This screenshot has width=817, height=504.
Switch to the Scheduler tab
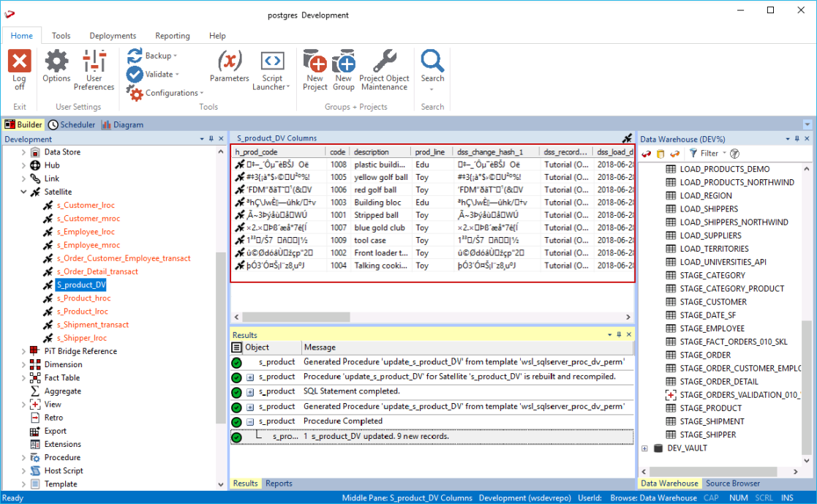(72, 124)
